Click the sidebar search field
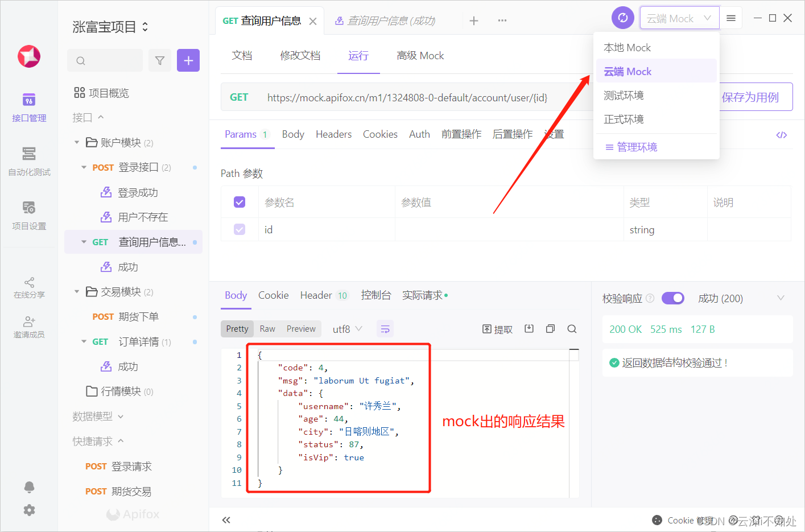This screenshot has width=805, height=532. click(x=105, y=60)
